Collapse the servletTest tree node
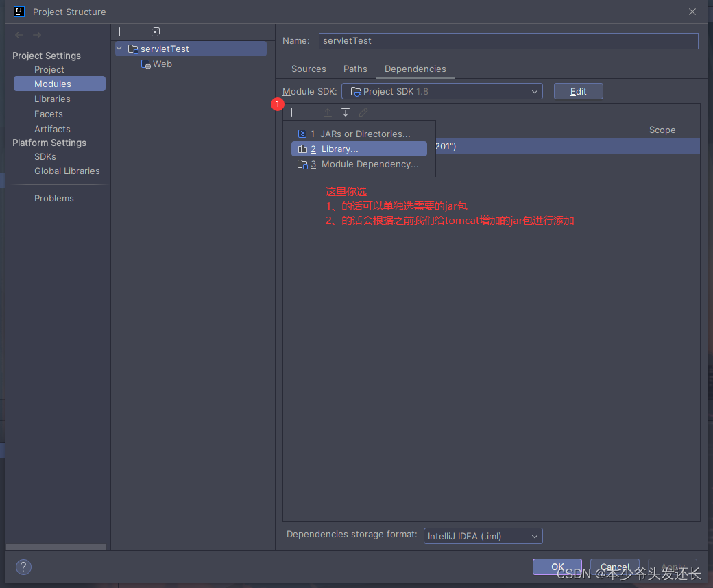The height and width of the screenshot is (588, 713). pyautogui.click(x=119, y=49)
